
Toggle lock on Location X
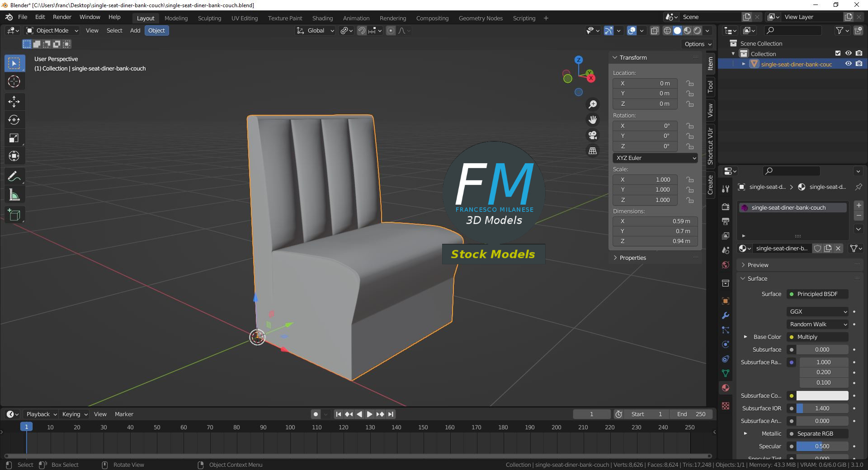690,84
